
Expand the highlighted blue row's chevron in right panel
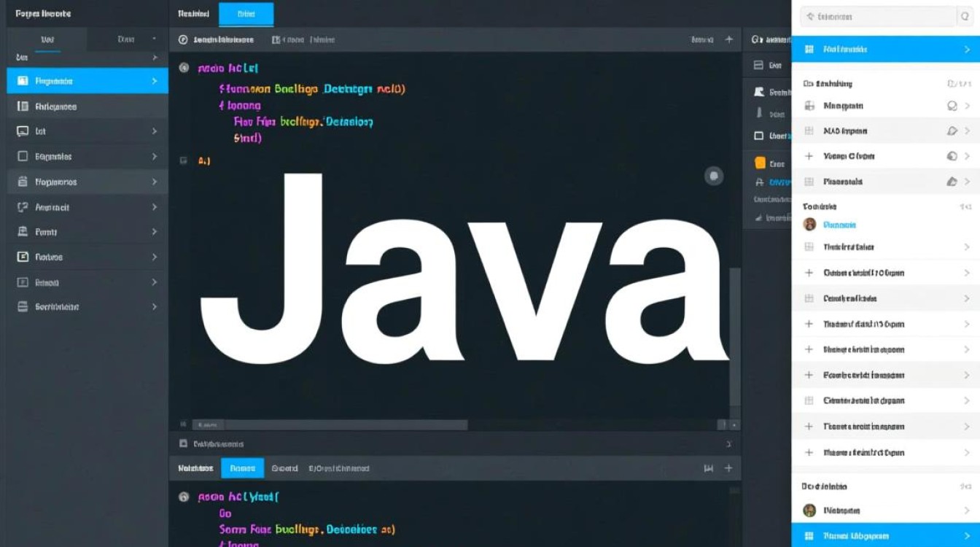tap(969, 49)
